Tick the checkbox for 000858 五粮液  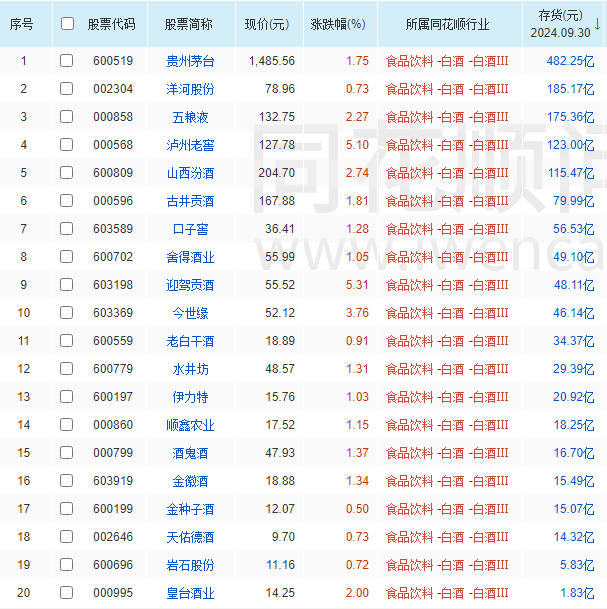tap(66, 117)
